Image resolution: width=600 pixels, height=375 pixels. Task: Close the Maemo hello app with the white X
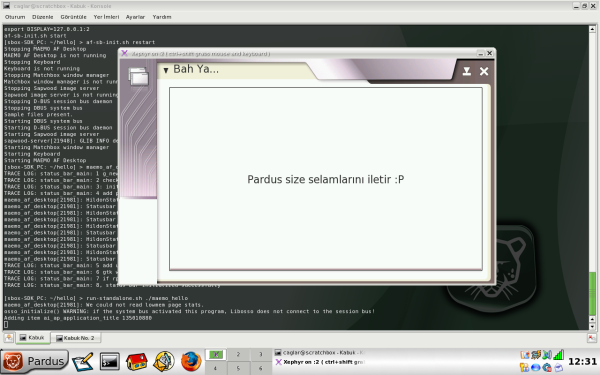[x=484, y=71]
